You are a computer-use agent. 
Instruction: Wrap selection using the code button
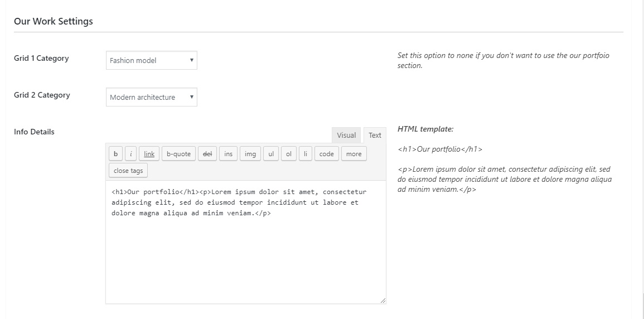point(327,154)
